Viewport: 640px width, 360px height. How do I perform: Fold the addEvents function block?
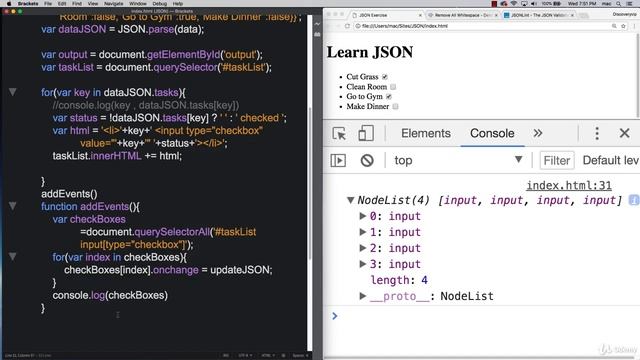[x=13, y=206]
